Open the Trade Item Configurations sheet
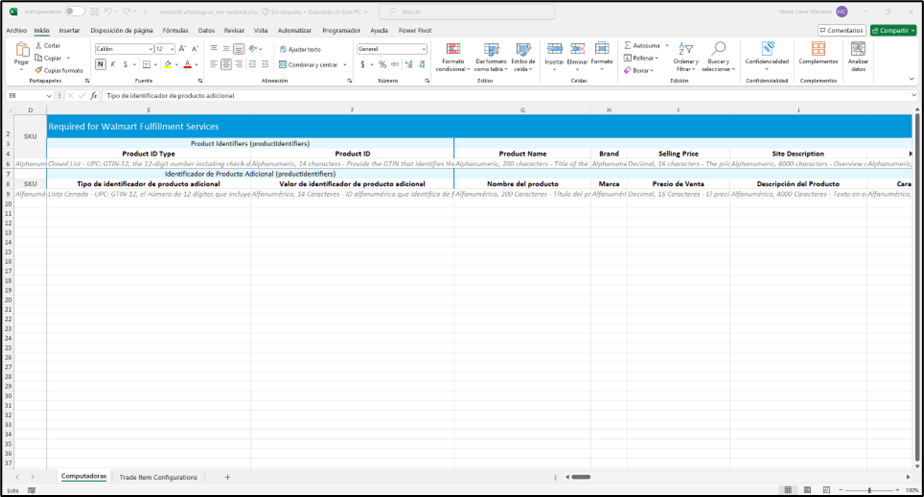The width and height of the screenshot is (924, 497). [x=159, y=477]
